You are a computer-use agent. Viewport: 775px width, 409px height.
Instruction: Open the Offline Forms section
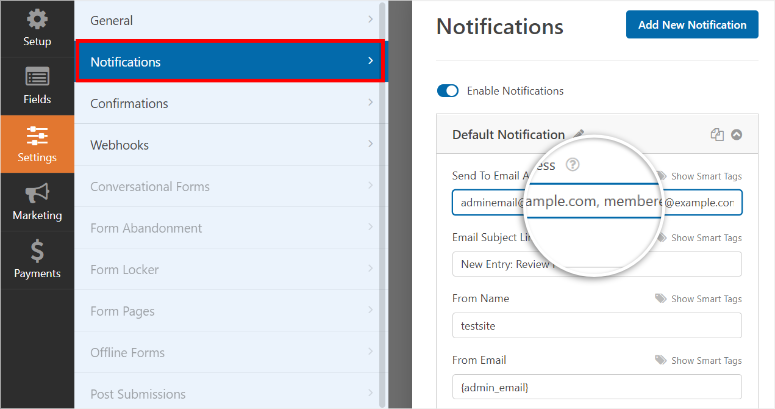coord(231,352)
